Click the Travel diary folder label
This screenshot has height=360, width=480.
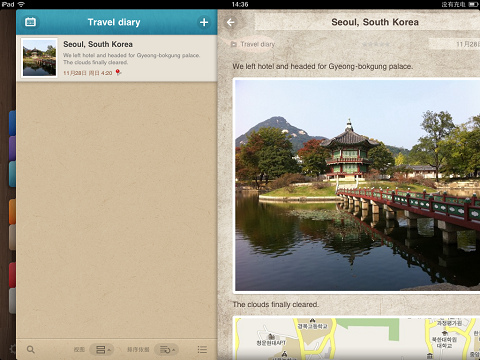[x=258, y=44]
